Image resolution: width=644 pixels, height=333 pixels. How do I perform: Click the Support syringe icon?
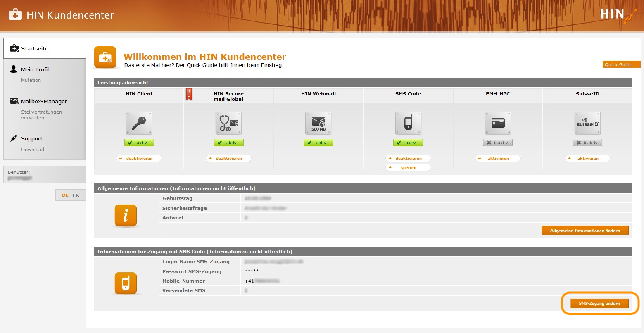pos(14,138)
